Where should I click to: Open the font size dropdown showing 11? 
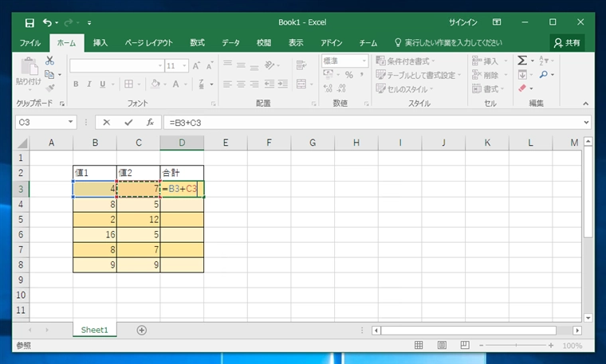(x=184, y=66)
